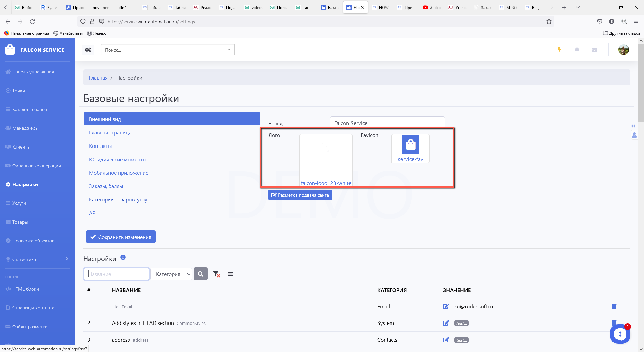
Task: Open the notifications bell icon
Action: click(x=577, y=50)
